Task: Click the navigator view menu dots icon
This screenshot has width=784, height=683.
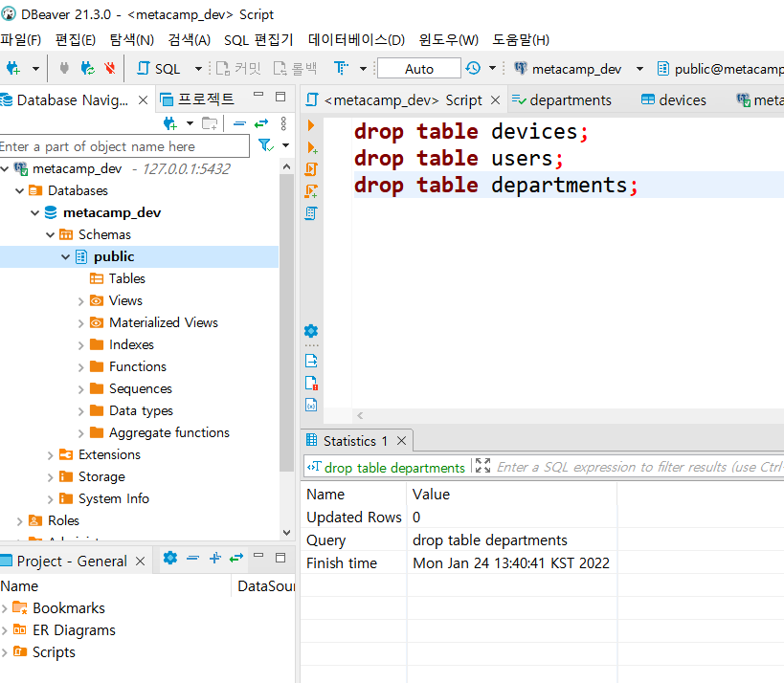Action: 283,122
